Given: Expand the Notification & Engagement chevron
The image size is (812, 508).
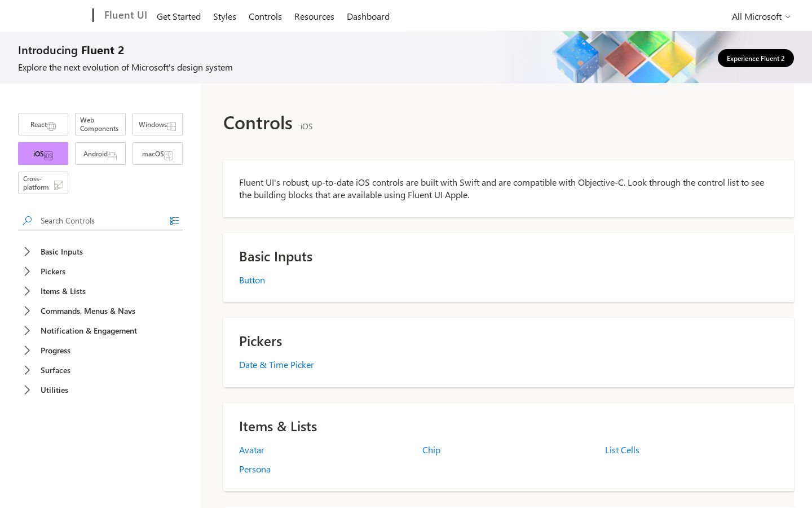Looking at the screenshot, I should tap(27, 331).
